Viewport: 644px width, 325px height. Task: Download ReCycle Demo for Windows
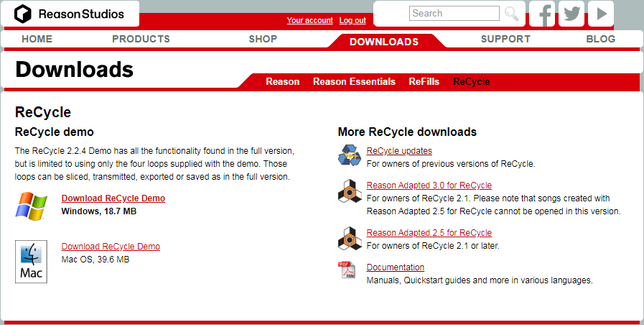[x=113, y=198]
